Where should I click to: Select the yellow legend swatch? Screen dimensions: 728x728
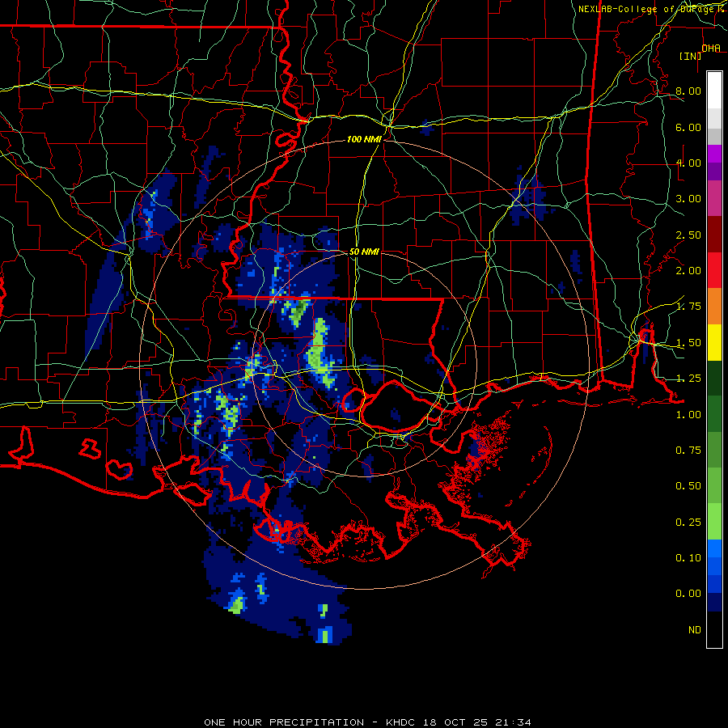pos(714,342)
